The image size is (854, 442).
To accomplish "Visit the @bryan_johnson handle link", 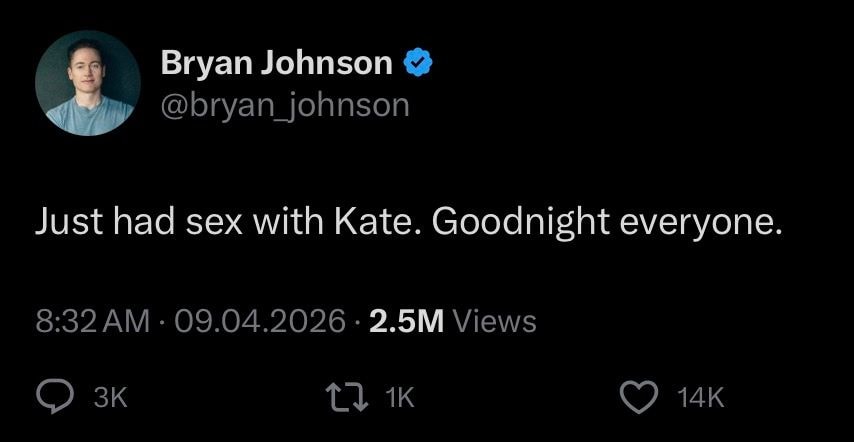I will click(285, 104).
